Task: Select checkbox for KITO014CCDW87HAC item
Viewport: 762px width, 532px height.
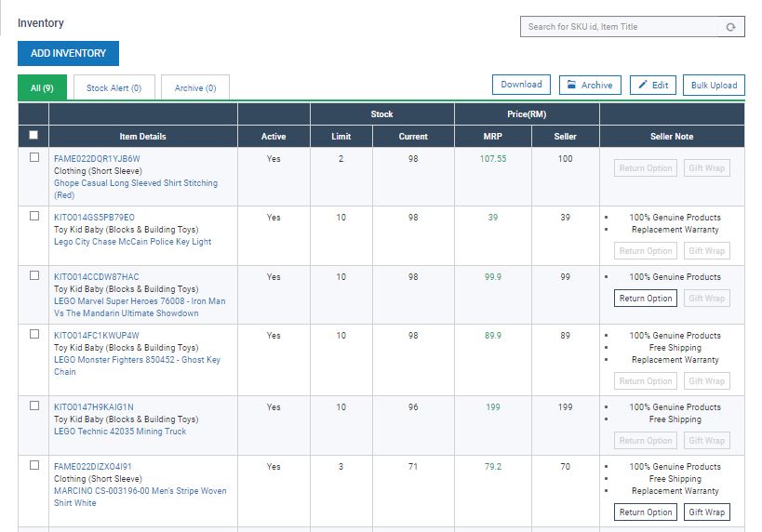Action: [x=34, y=276]
